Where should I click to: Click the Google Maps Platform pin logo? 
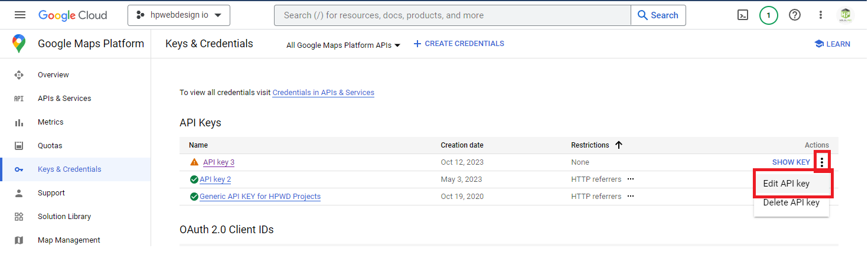click(x=19, y=44)
